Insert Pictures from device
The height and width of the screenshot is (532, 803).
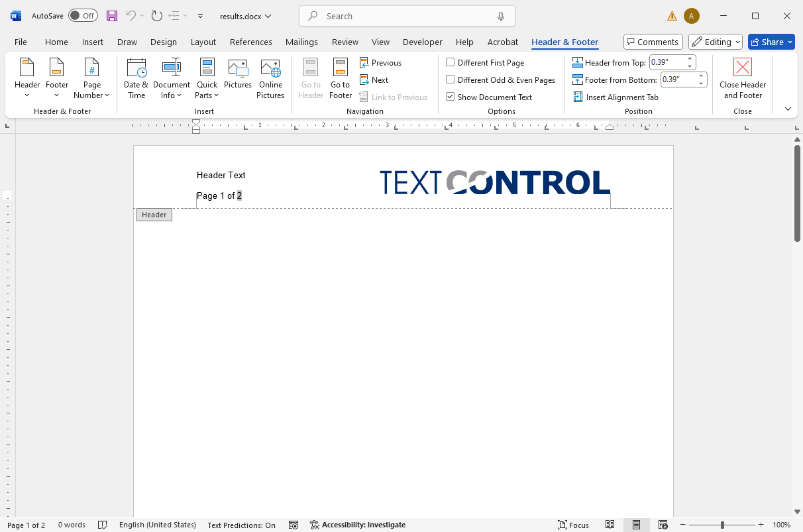tap(238, 74)
